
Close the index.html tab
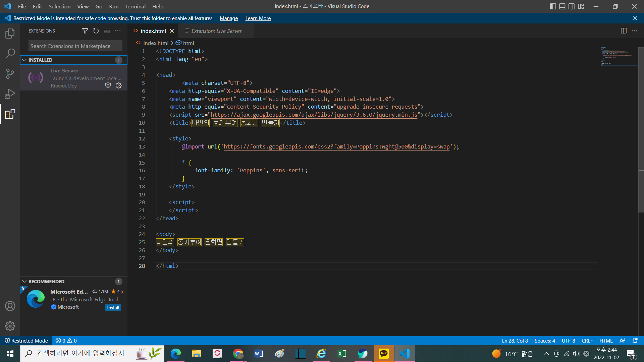click(x=172, y=31)
